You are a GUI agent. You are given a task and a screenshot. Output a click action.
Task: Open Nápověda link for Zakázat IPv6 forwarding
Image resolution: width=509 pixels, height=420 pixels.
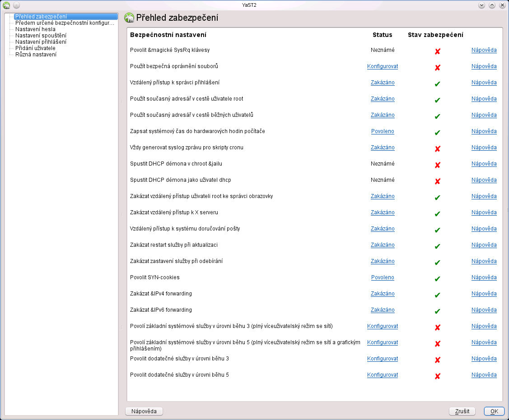[484, 310]
